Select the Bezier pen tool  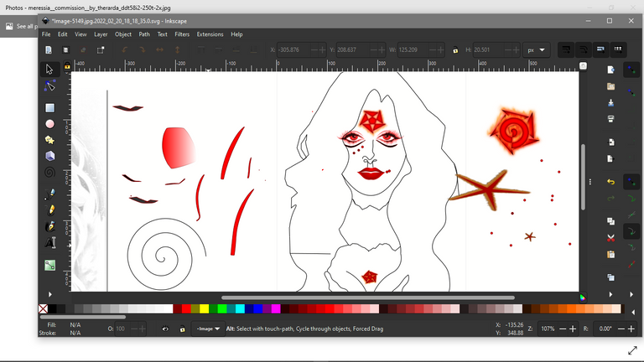(x=49, y=194)
